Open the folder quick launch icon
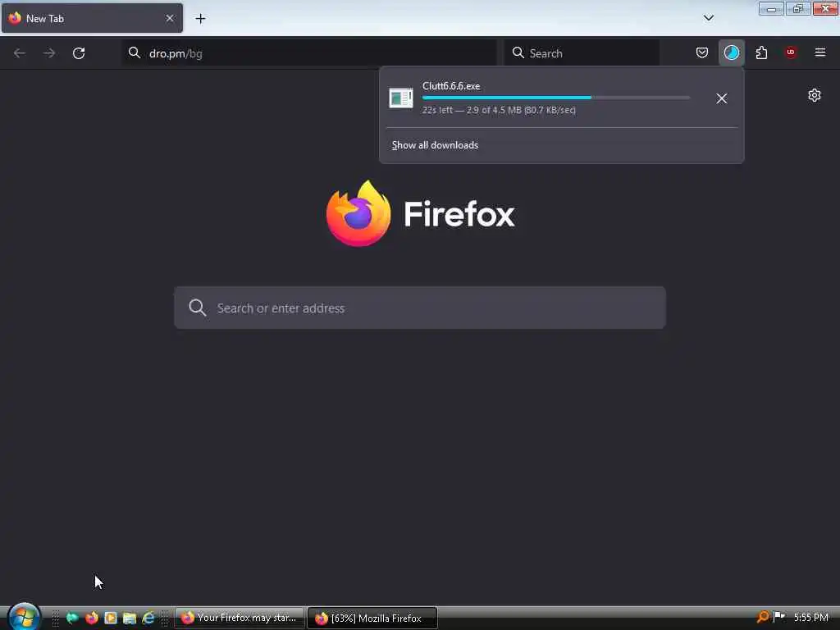Image resolution: width=840 pixels, height=630 pixels. (x=129, y=618)
